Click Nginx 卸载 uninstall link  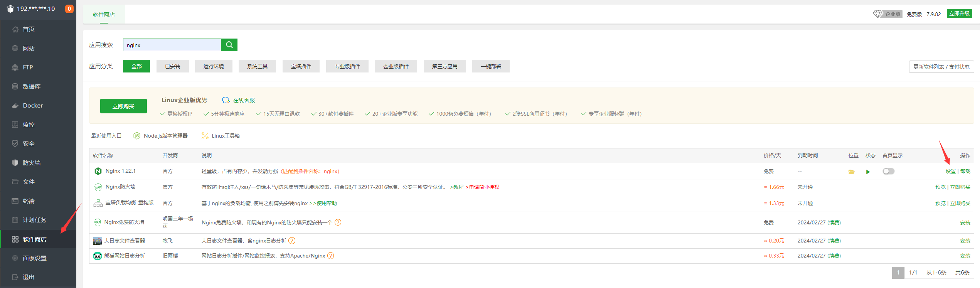coord(965,171)
